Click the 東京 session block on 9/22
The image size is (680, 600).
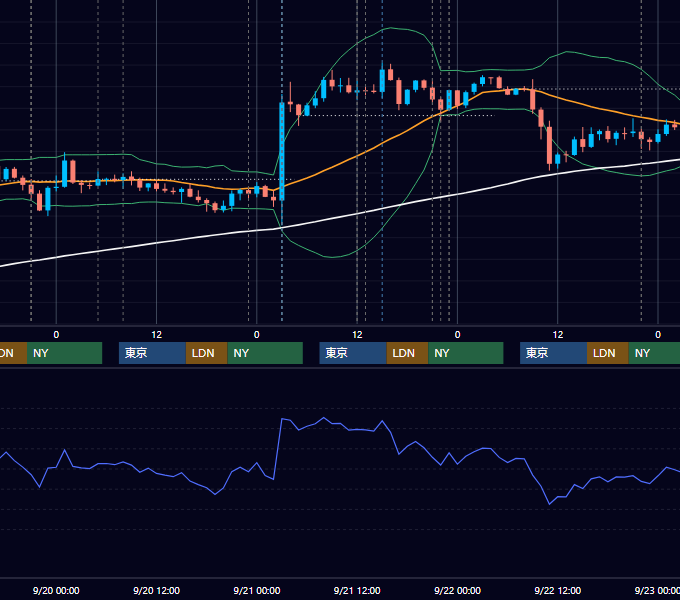(553, 353)
